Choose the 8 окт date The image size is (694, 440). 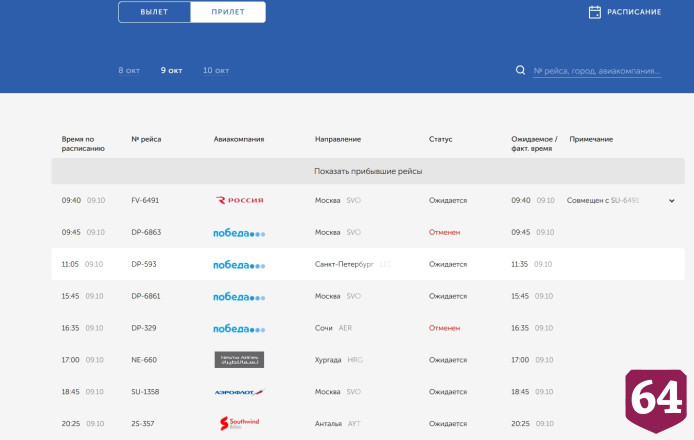pyautogui.click(x=129, y=70)
